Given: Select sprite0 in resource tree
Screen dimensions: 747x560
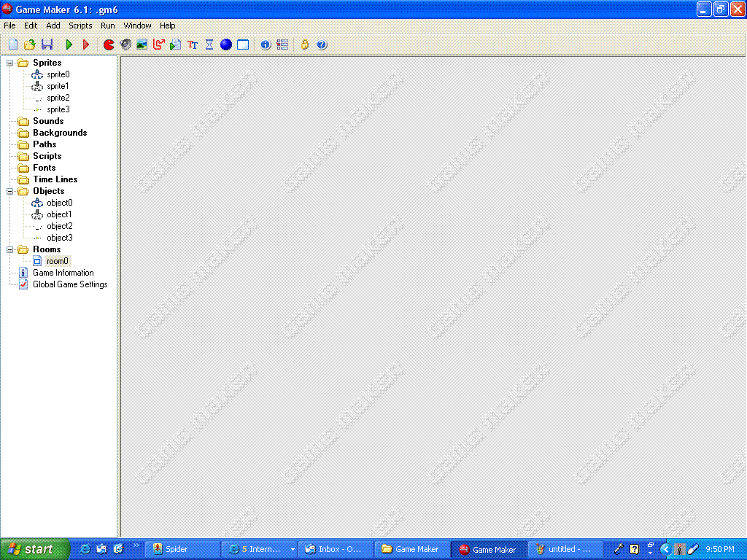Looking at the screenshot, I should point(58,74).
